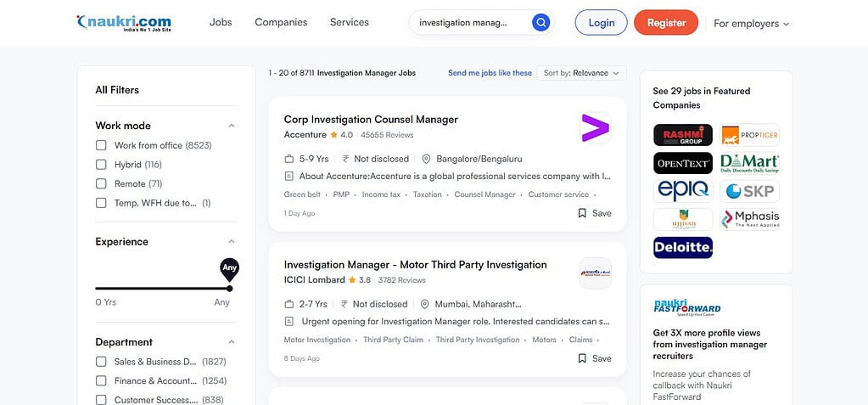
Task: Check the Sales & Business Development department filter
Action: point(101,362)
